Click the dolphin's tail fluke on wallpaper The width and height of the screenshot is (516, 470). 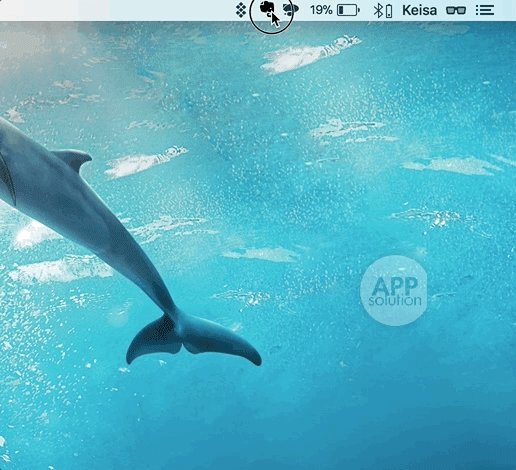tap(192, 340)
